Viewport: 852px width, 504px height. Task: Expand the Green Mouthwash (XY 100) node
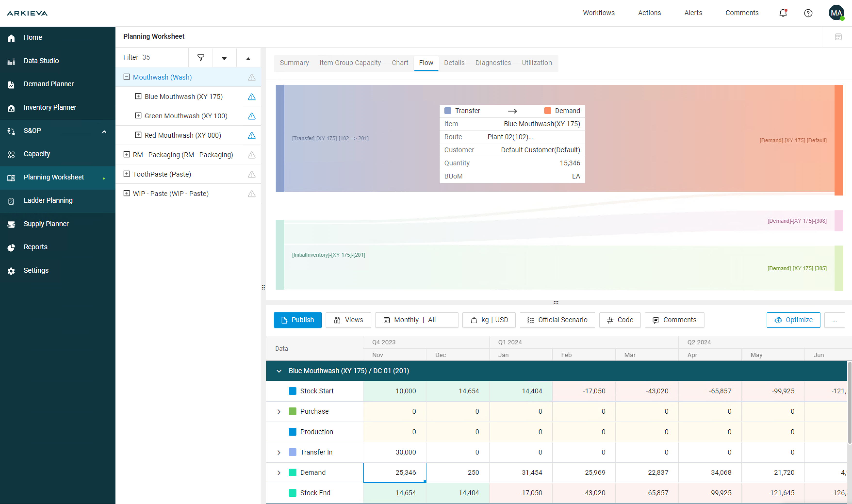tap(138, 116)
